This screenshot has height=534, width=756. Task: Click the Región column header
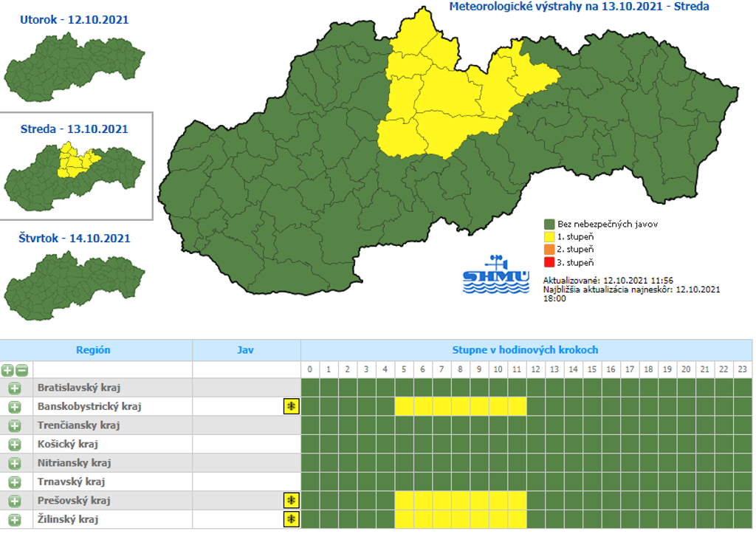[x=93, y=350]
